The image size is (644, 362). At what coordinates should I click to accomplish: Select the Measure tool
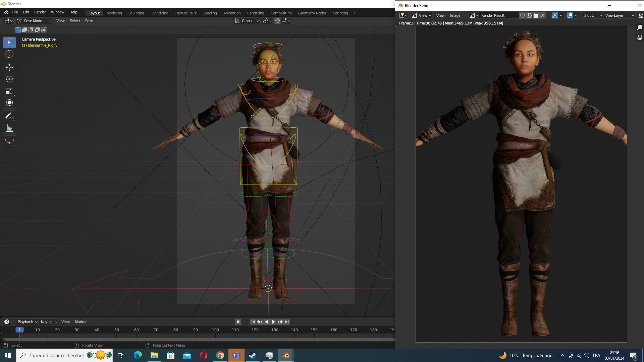9,128
